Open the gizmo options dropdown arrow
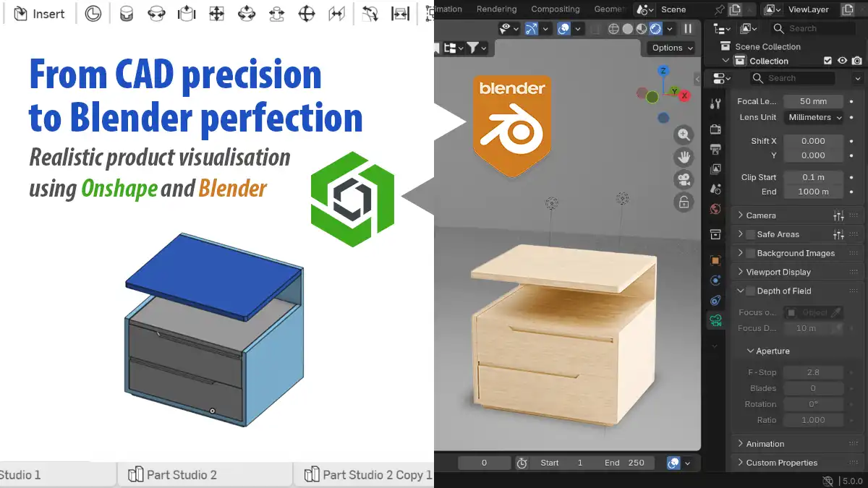 546,29
